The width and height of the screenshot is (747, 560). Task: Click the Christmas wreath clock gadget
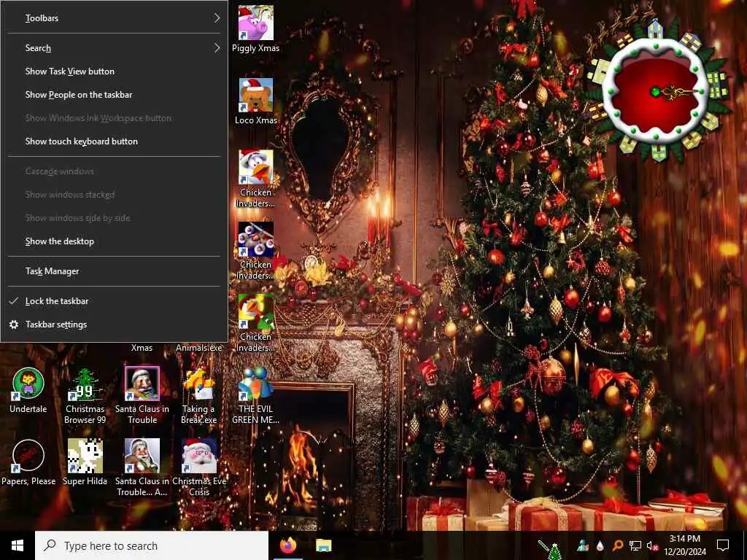click(657, 90)
